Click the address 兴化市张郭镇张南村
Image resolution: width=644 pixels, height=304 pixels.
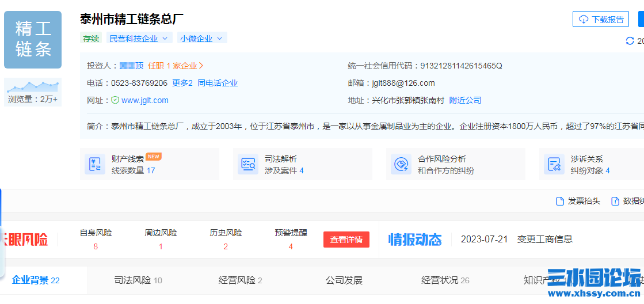408,100
